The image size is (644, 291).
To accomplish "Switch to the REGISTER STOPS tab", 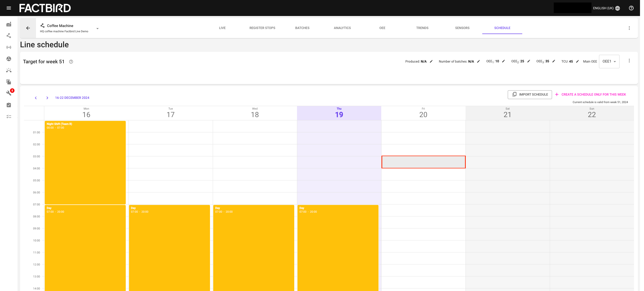I will (262, 28).
